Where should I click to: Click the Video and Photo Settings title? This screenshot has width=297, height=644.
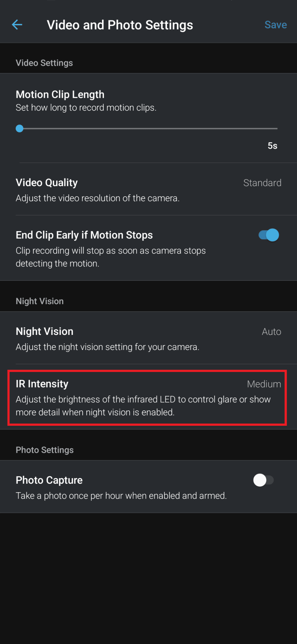(x=120, y=25)
